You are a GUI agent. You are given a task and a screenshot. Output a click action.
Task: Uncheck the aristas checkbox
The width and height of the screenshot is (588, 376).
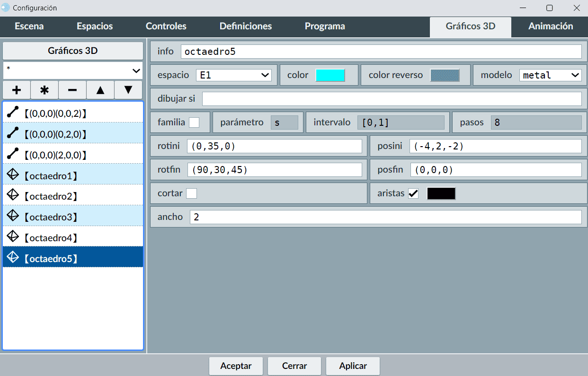click(x=413, y=193)
